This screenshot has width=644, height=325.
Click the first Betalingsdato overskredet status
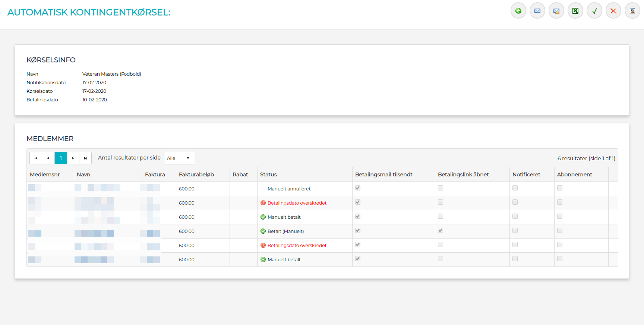point(297,203)
